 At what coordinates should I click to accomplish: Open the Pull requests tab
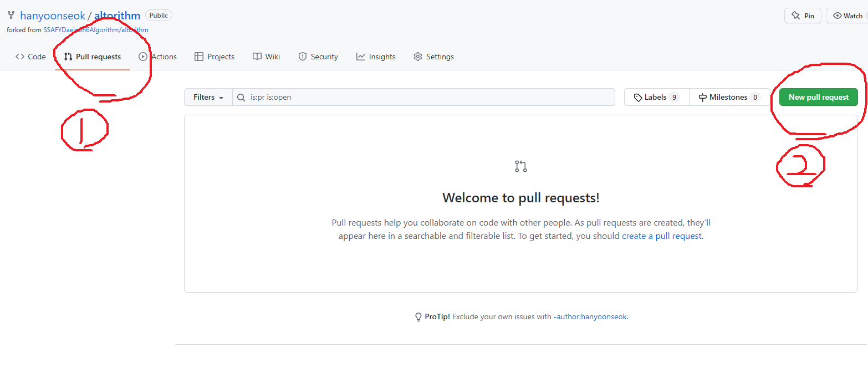93,57
